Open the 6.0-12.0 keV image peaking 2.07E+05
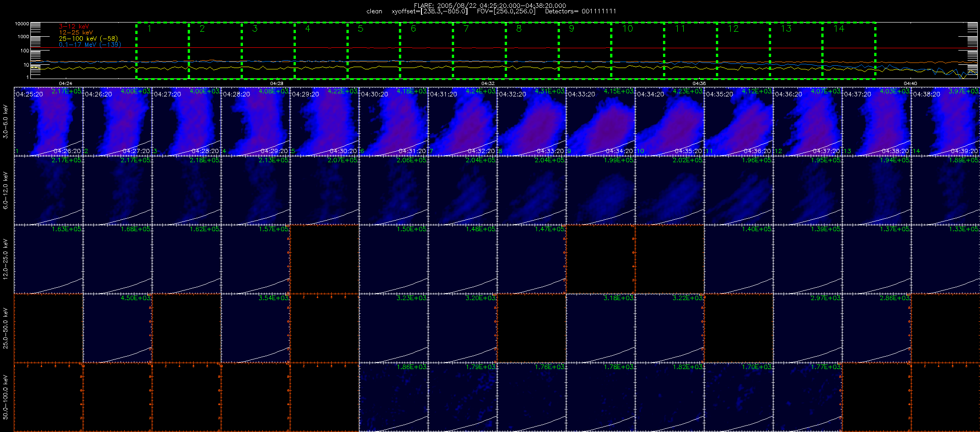 [x=324, y=190]
